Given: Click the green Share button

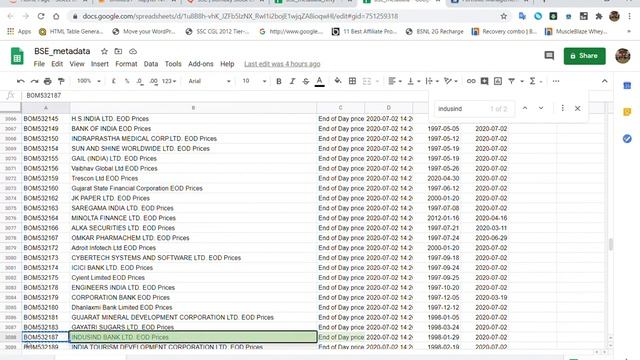Looking at the screenshot, I should 584,56.
